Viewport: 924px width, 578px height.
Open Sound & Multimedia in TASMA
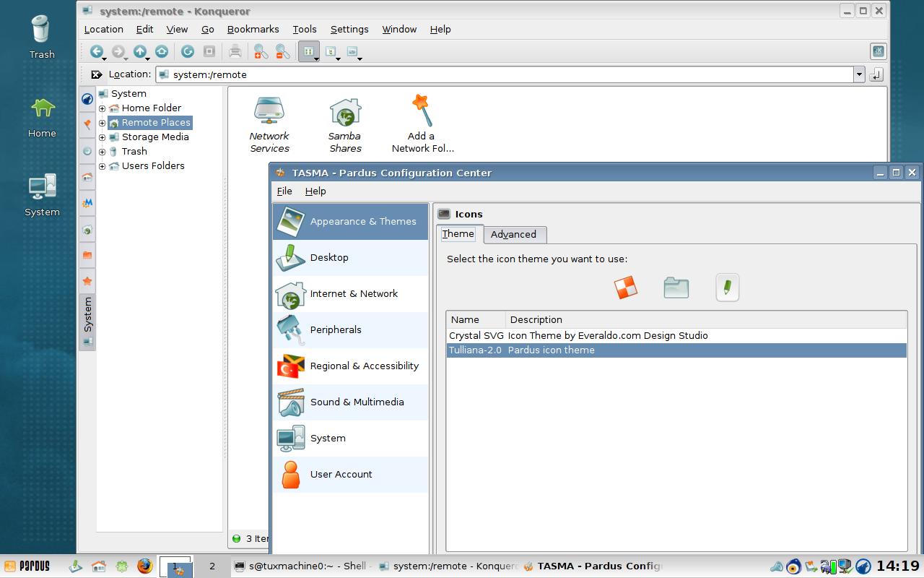coord(351,402)
